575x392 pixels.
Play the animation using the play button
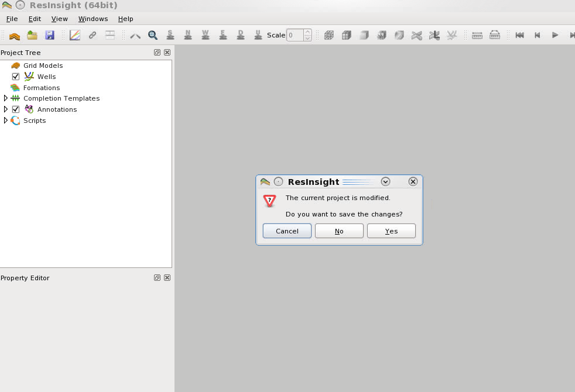[555, 35]
